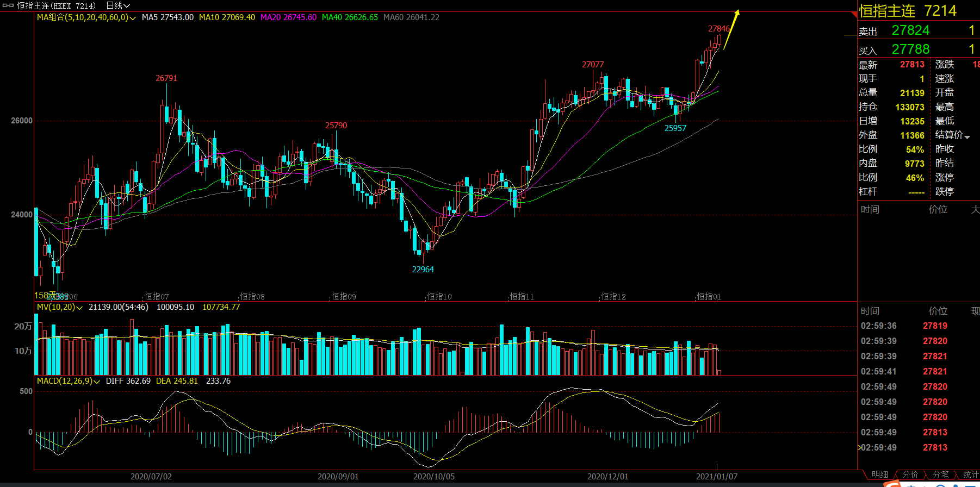Click the 26791 high price label
Viewport: 980px width, 487px height.
166,78
